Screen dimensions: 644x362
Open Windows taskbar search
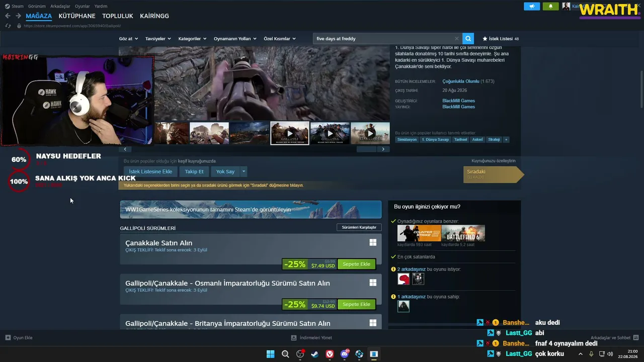click(x=285, y=354)
